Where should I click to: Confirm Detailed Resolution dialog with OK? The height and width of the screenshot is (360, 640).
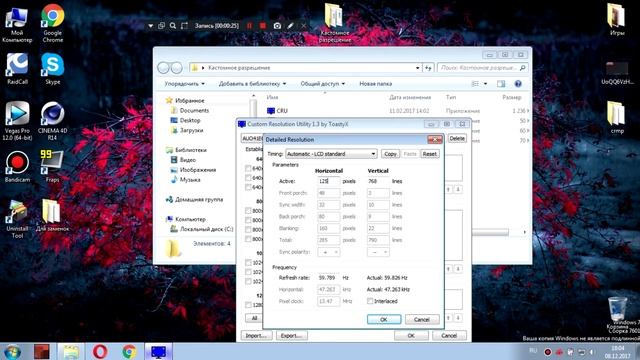pos(384,320)
